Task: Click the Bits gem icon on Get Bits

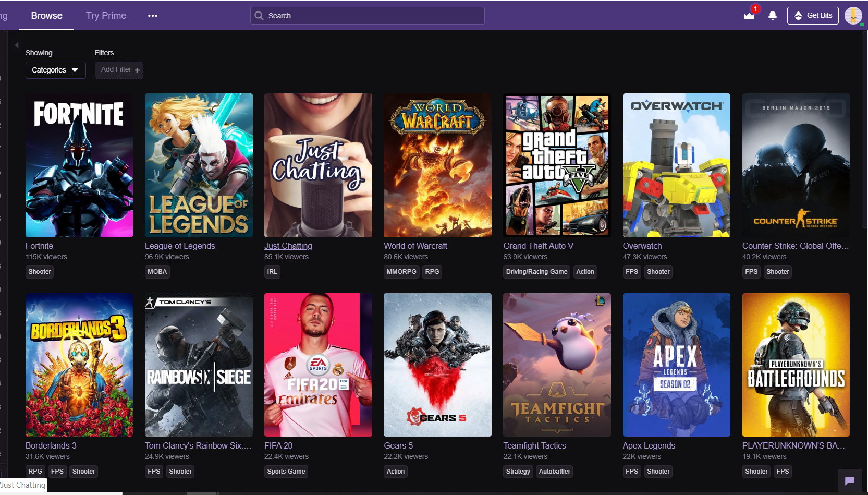Action: click(798, 16)
